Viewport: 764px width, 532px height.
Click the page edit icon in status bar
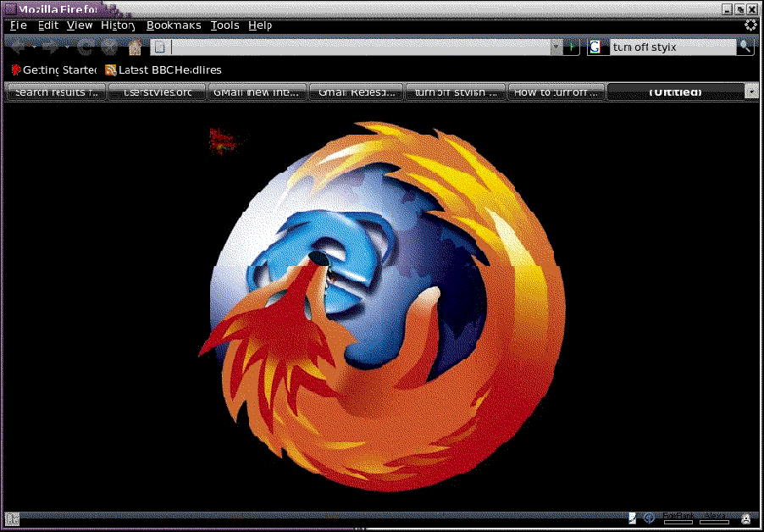coord(633,518)
